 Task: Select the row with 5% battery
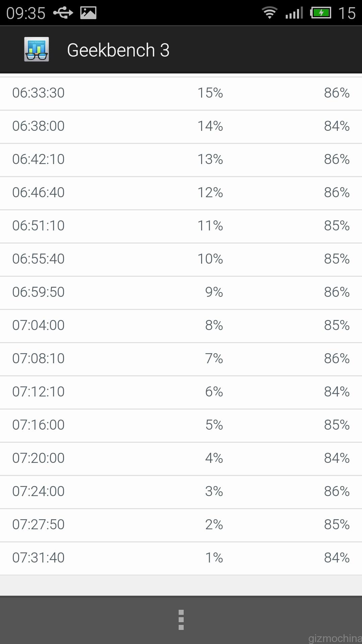(181, 425)
